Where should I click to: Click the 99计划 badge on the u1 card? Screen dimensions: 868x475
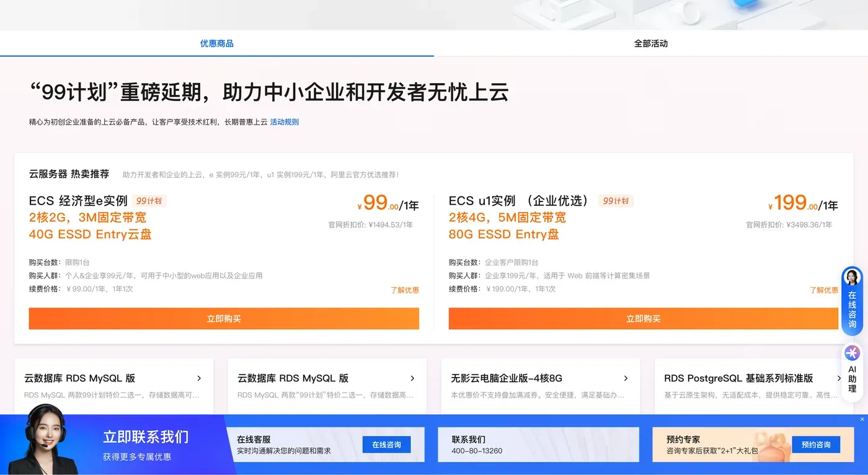(x=616, y=200)
